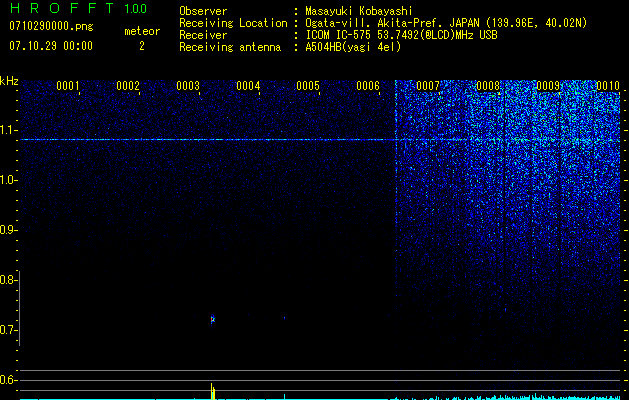Click the 0001 minute marker
629x400 pixels.
click(68, 86)
